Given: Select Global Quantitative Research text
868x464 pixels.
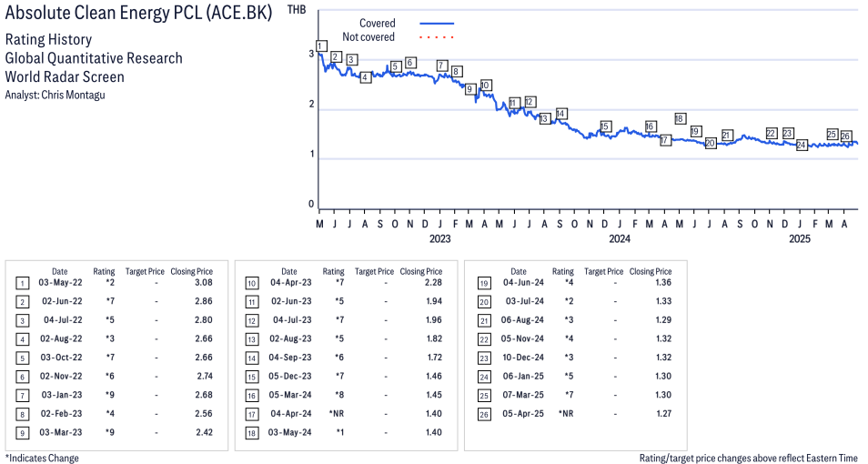Looking at the screenshot, I should point(94,58).
